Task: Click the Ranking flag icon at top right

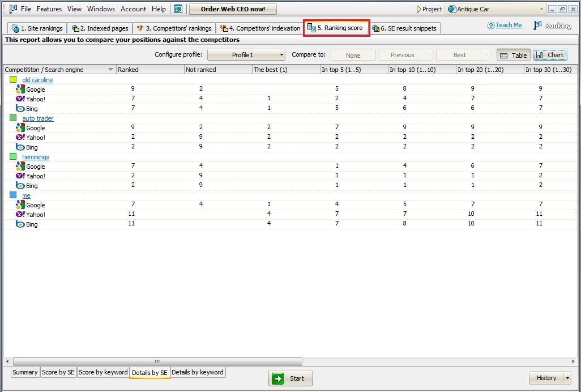Action: click(537, 25)
